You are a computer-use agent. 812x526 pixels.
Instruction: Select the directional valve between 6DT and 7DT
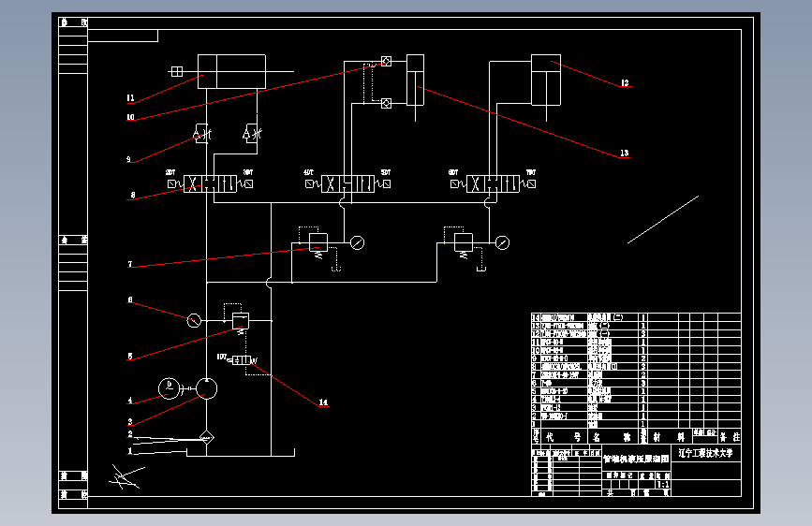[x=493, y=183]
